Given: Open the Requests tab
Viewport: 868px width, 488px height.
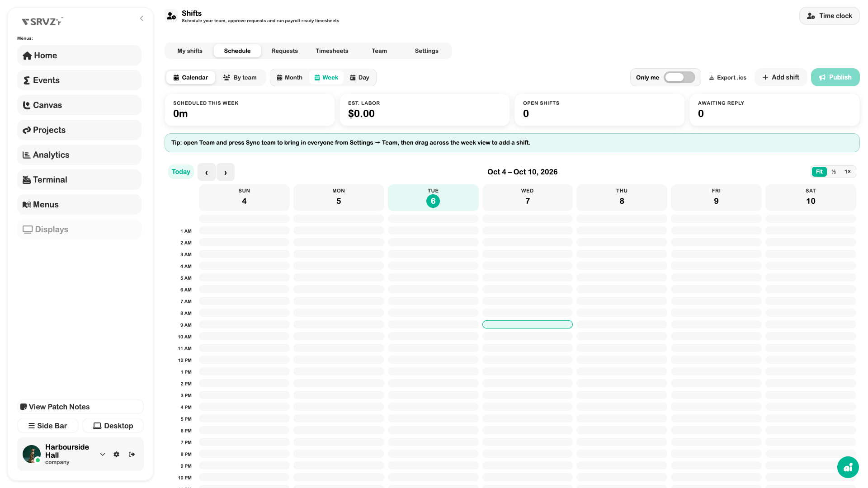Looking at the screenshot, I should pos(285,51).
